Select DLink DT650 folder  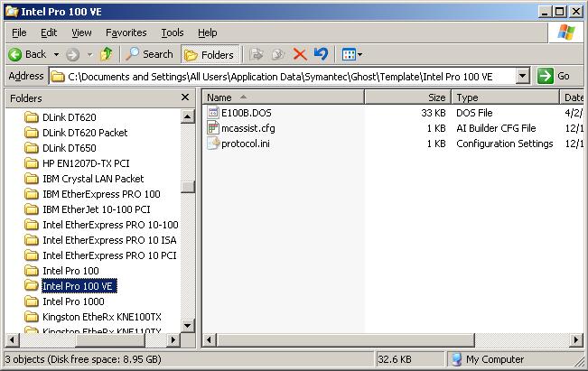(70, 148)
